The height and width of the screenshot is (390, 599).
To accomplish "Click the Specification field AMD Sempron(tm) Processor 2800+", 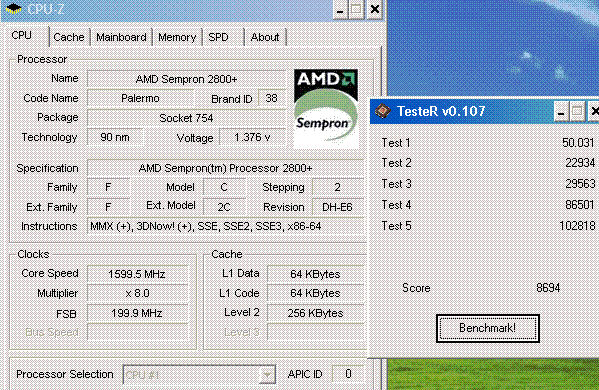I will [225, 168].
